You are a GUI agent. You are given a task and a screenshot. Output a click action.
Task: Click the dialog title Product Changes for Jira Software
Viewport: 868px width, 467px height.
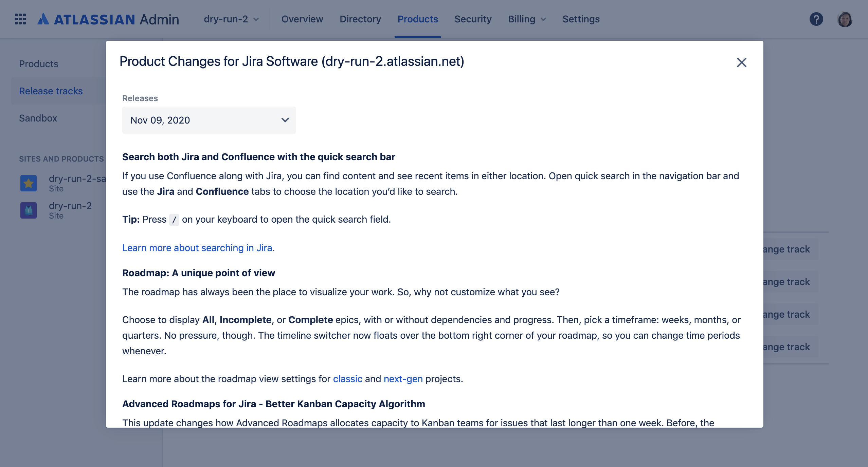[292, 61]
